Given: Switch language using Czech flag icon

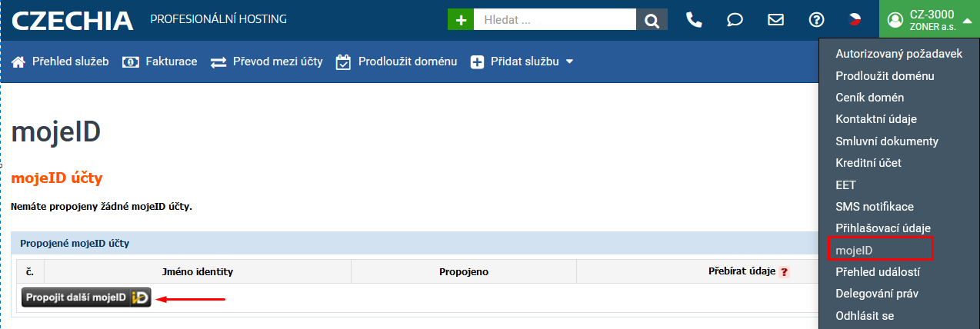Looking at the screenshot, I should [x=855, y=20].
